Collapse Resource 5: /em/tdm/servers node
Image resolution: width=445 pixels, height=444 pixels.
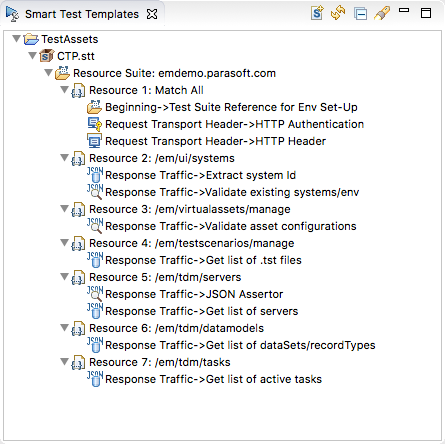pos(64,276)
